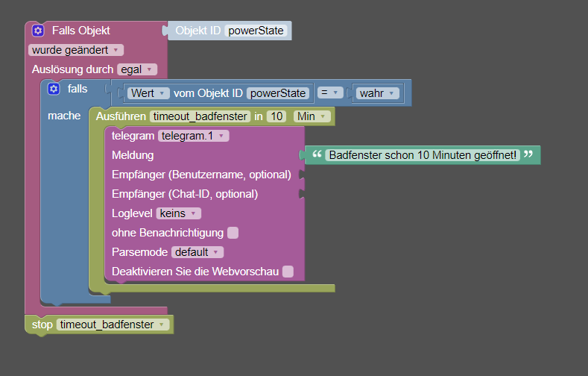Open Parsemode default dropdown
The image size is (588, 376).
197,252
